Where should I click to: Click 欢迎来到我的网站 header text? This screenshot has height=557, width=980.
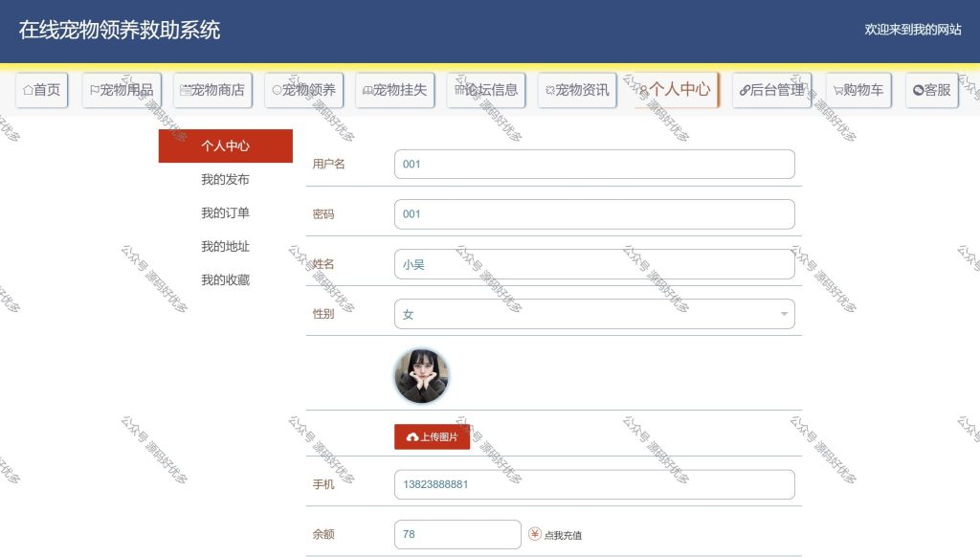point(912,30)
